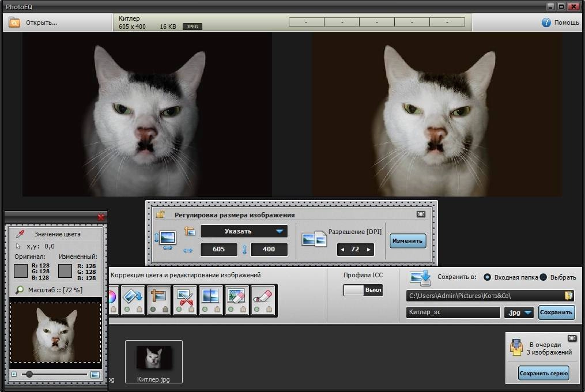Image resolution: width=585 pixels, height=392 pixels.
Task: Click the vertical height arrow icon
Action: (245, 250)
